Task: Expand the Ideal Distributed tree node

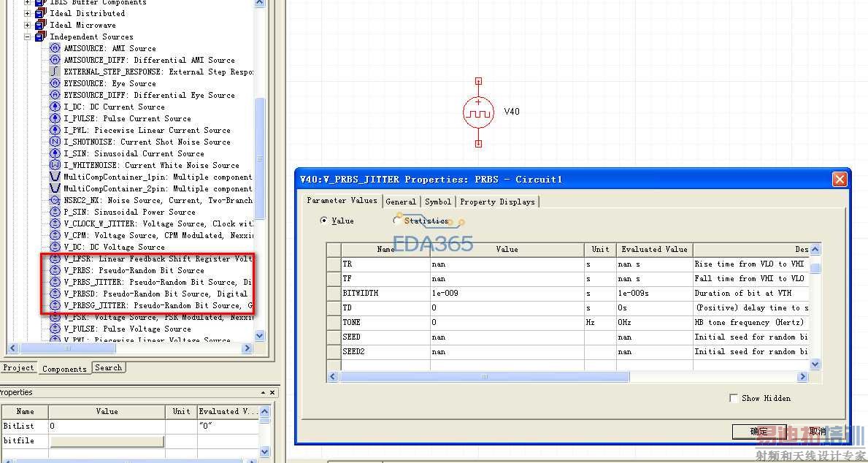Action: click(28, 13)
